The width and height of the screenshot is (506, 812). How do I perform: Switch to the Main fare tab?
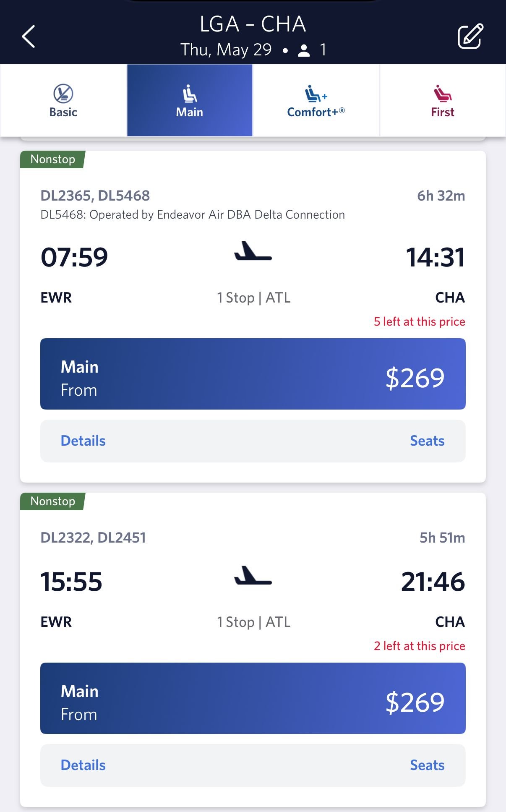190,101
